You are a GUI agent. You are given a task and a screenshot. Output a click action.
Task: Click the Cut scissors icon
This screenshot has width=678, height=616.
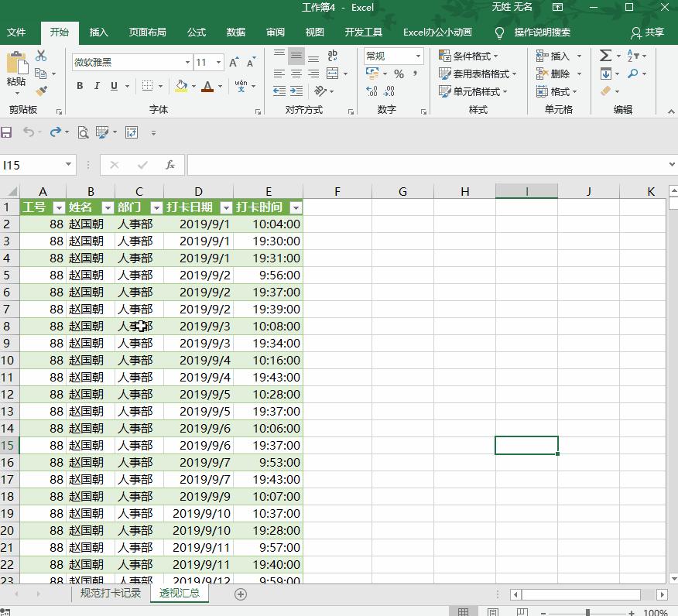click(x=41, y=56)
